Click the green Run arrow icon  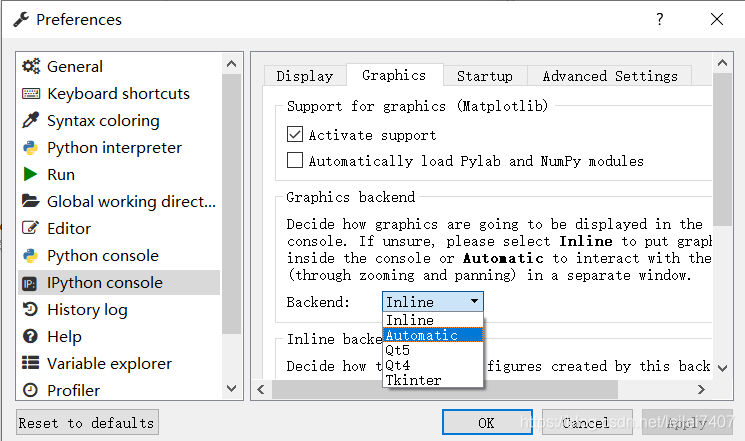[30, 174]
